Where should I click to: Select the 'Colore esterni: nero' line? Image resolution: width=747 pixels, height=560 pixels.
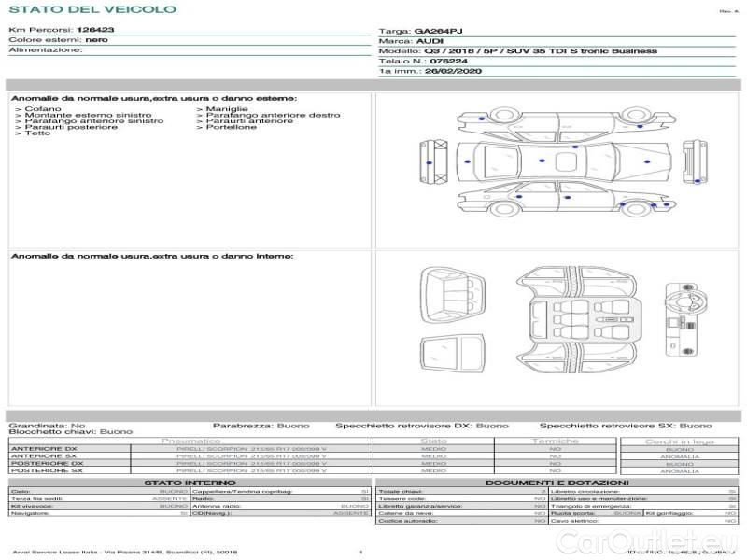click(58, 40)
